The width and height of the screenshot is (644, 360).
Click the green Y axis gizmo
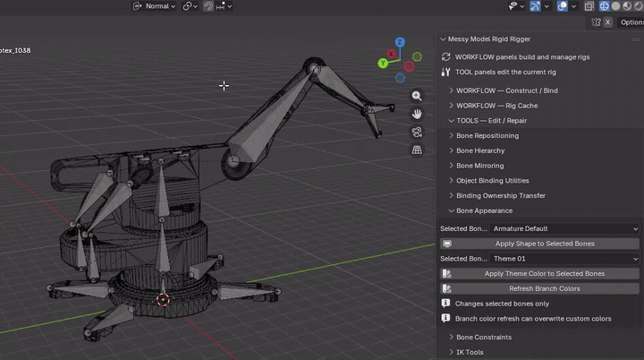[383, 64]
